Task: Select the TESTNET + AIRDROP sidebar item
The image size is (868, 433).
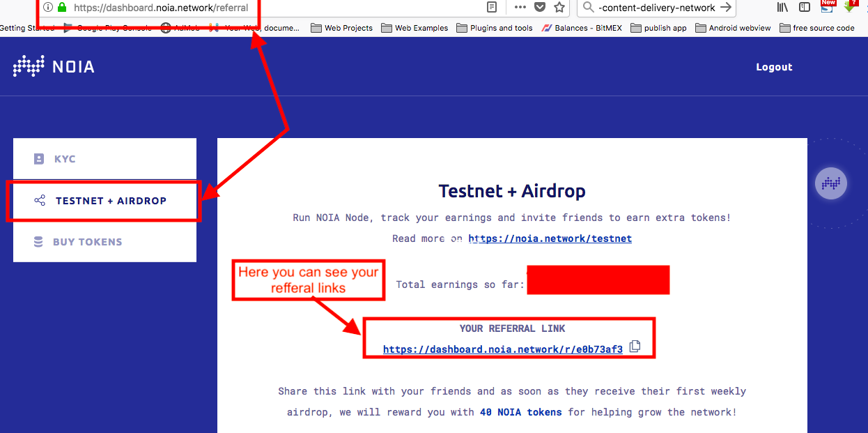Action: 104,201
